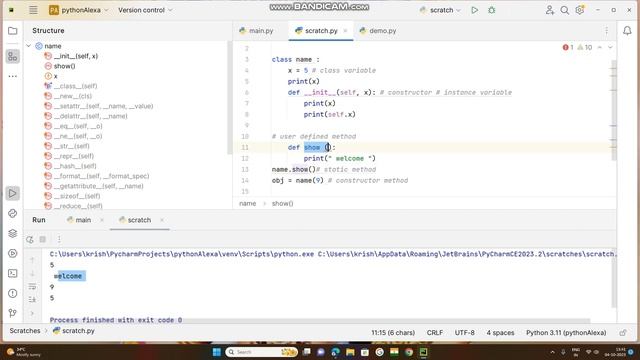This screenshot has width=640, height=360.
Task: Click name breadcrumb below editor
Action: [247, 203]
